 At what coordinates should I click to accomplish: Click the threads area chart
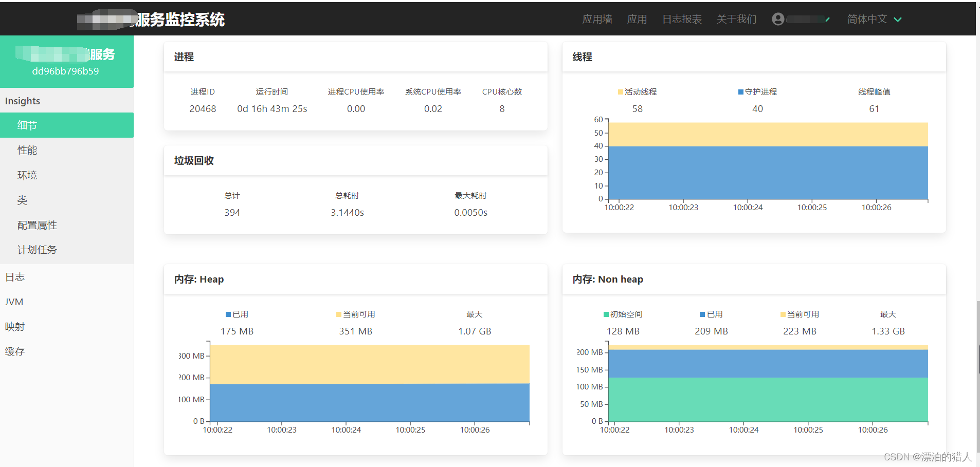point(768,161)
